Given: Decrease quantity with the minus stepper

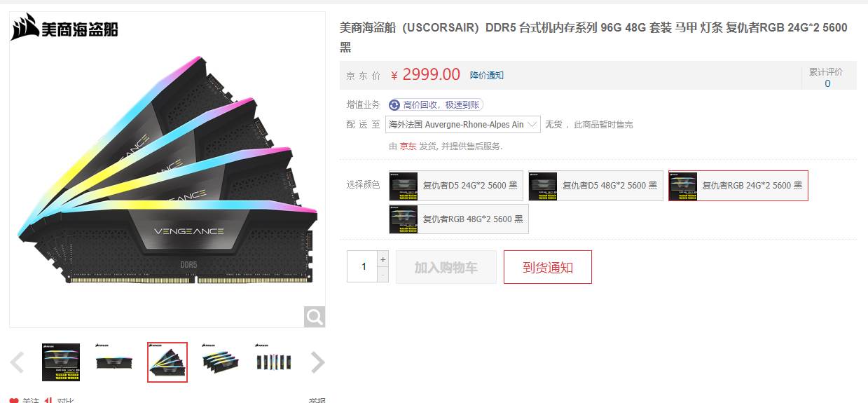Looking at the screenshot, I should [383, 275].
